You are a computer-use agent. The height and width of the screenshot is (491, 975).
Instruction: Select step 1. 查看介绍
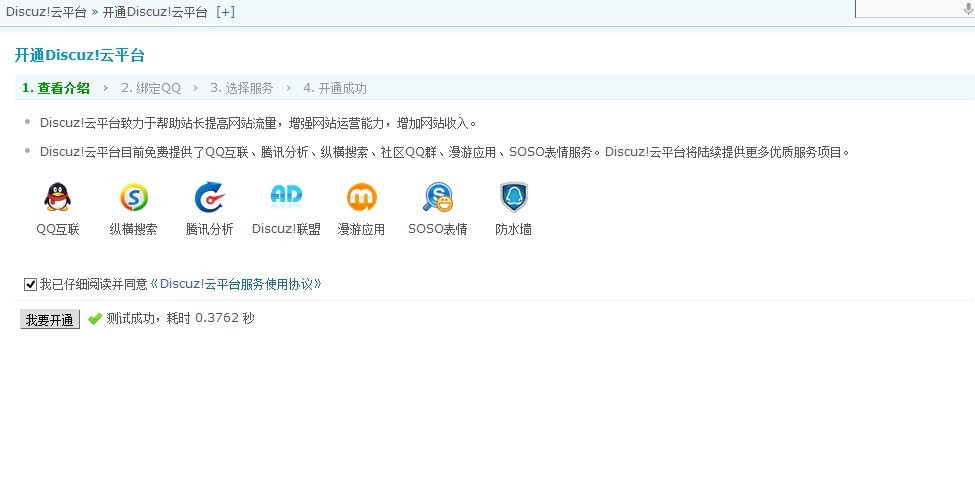56,88
